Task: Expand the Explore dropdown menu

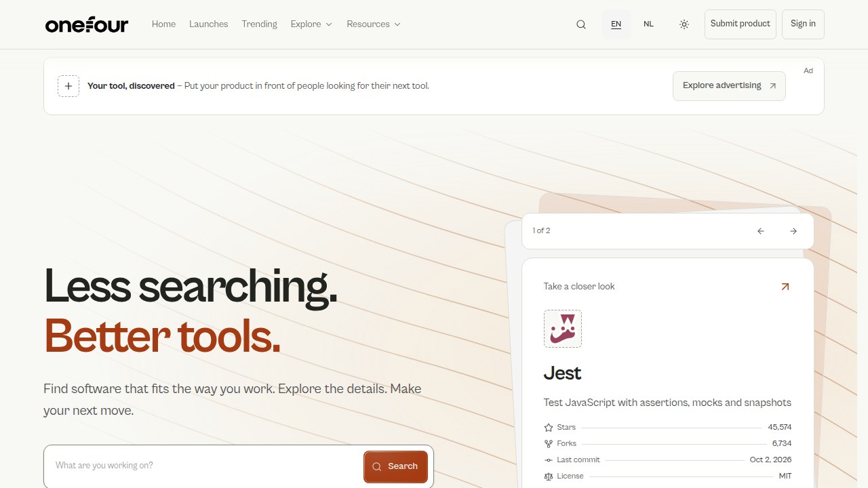Action: point(311,24)
